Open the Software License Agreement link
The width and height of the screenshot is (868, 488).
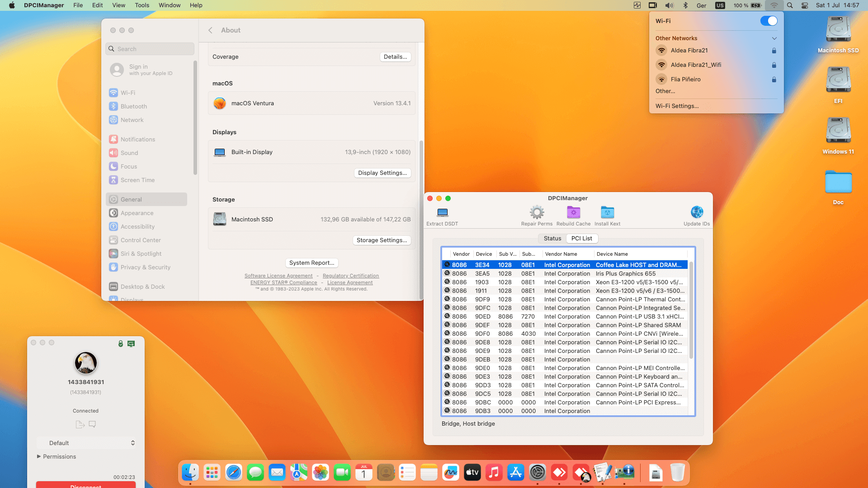coord(278,276)
